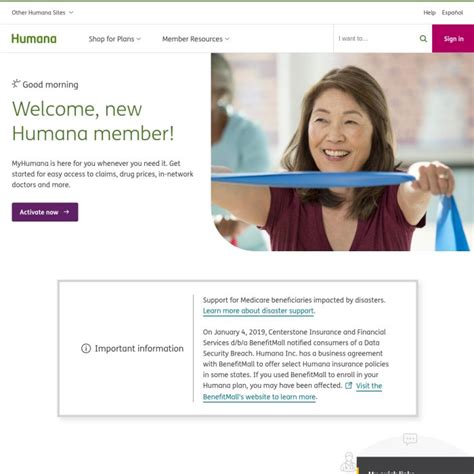This screenshot has height=474, width=474.
Task: Open the chat bubble icon
Action: [410, 439]
